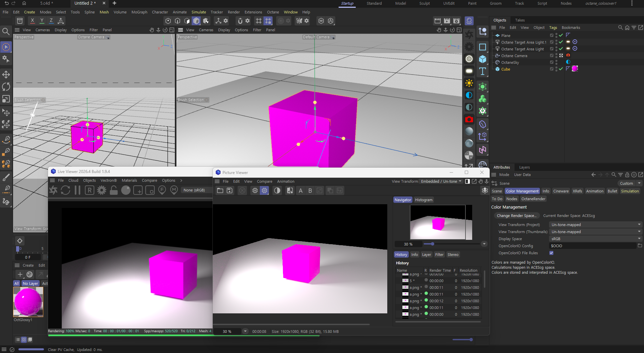Switch to the Sculpt layout tab
644x353 pixels.
[425, 3]
